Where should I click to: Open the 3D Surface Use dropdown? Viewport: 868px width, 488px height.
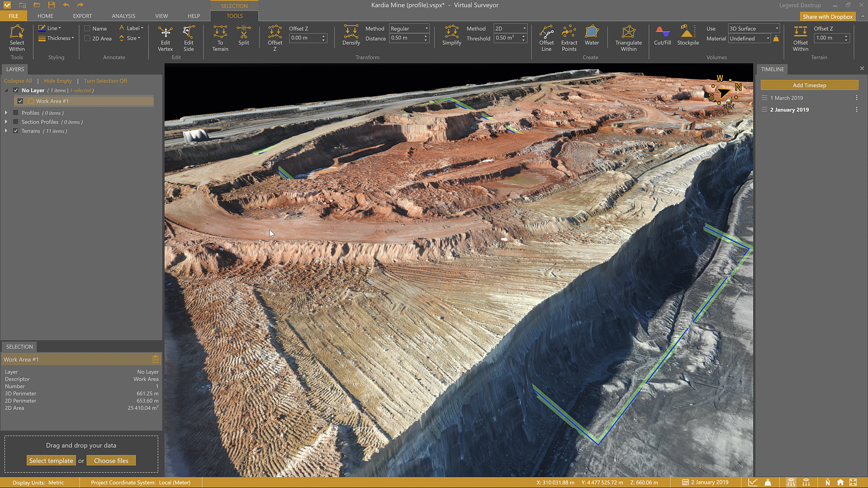coord(754,28)
